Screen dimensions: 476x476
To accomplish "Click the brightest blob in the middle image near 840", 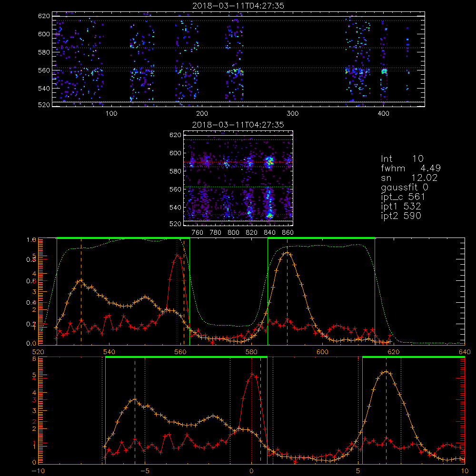I will click(x=269, y=162).
